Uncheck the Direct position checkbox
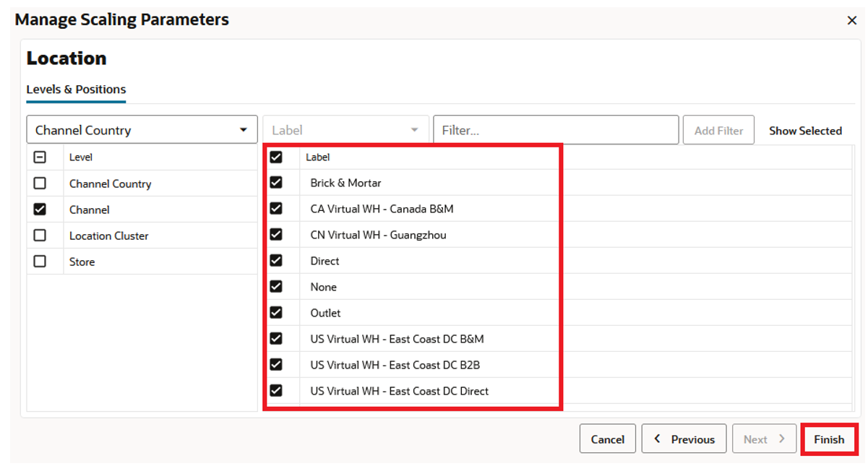The height and width of the screenshot is (466, 868). pos(276,260)
